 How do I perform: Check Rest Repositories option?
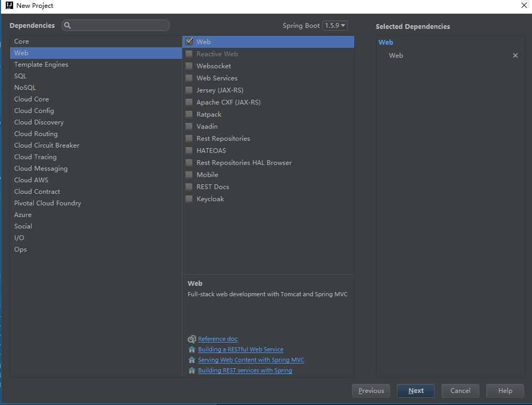pos(189,138)
